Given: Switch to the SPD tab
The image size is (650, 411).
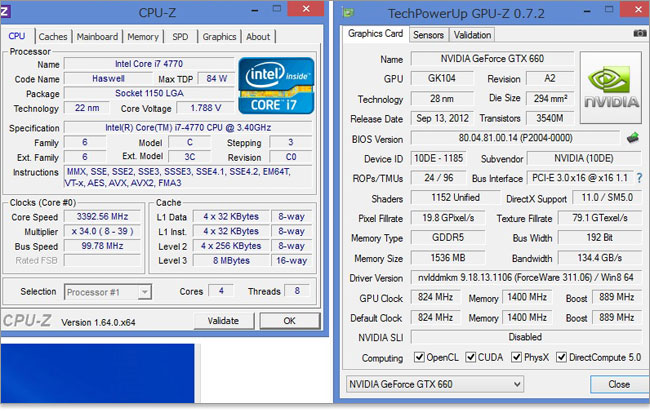Looking at the screenshot, I should pyautogui.click(x=180, y=37).
